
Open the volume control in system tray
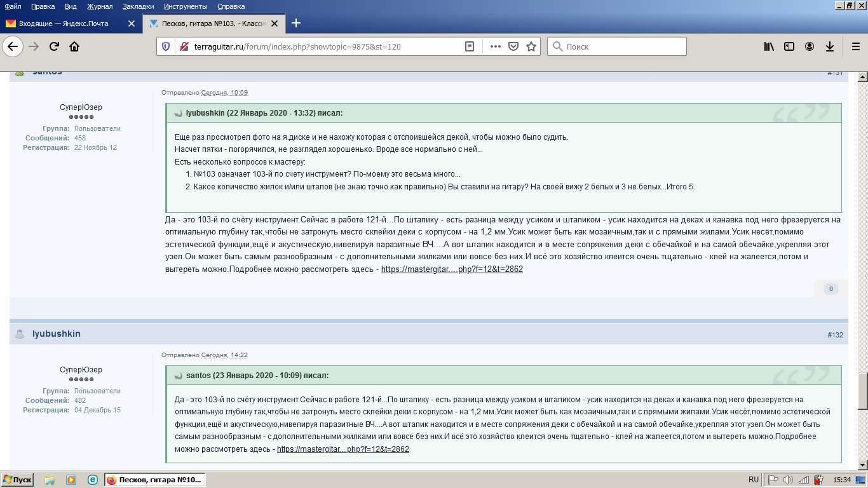789,480
